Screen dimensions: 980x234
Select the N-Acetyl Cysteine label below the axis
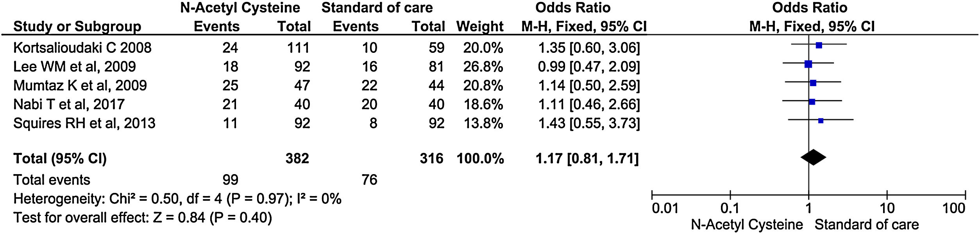pos(747,225)
